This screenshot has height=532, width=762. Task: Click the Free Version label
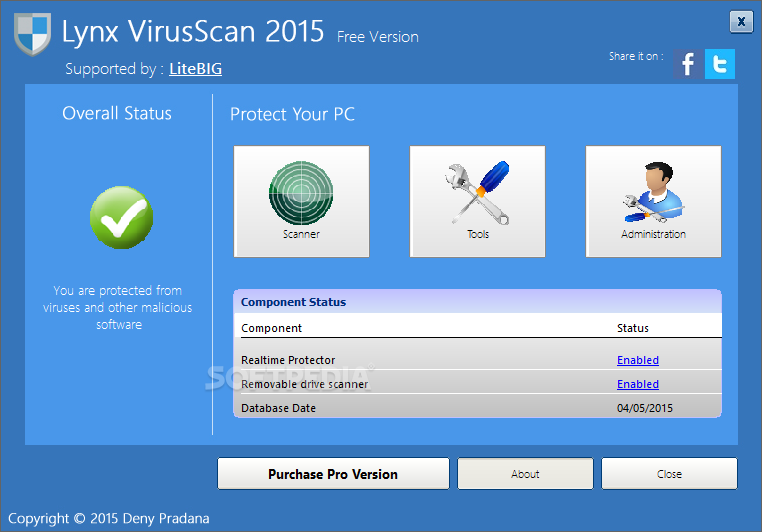click(378, 37)
